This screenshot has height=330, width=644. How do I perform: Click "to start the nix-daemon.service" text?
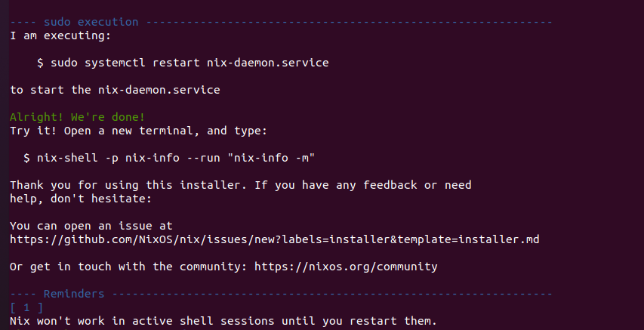coord(115,90)
